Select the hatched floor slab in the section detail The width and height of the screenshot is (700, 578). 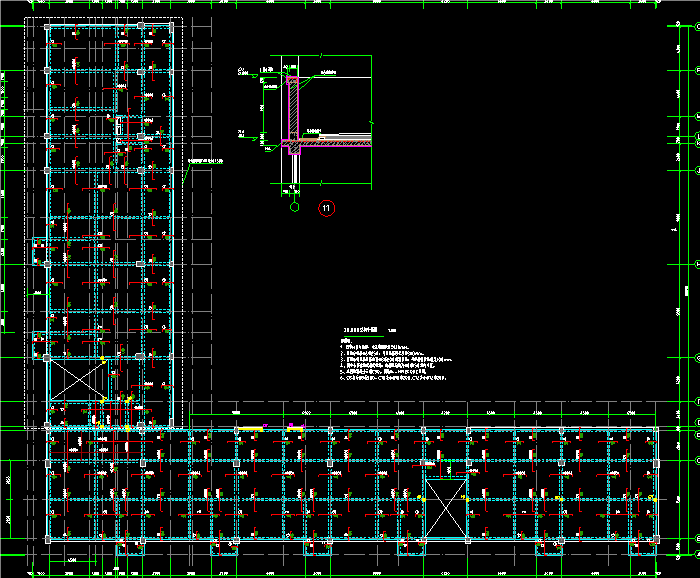335,143
